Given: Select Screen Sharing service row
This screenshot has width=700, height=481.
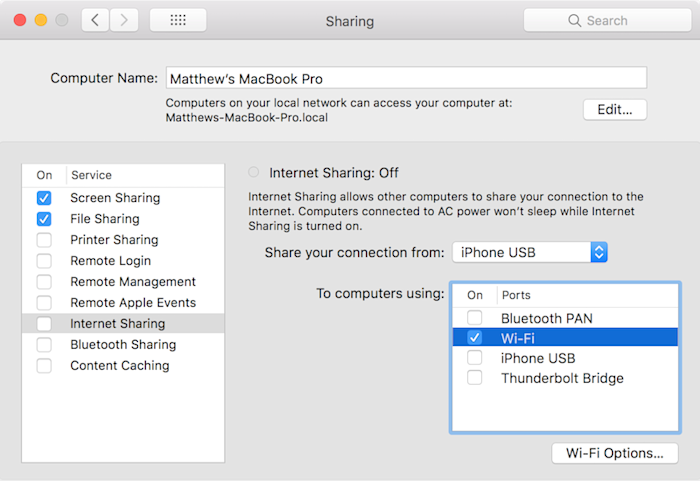Looking at the screenshot, I should tap(123, 198).
